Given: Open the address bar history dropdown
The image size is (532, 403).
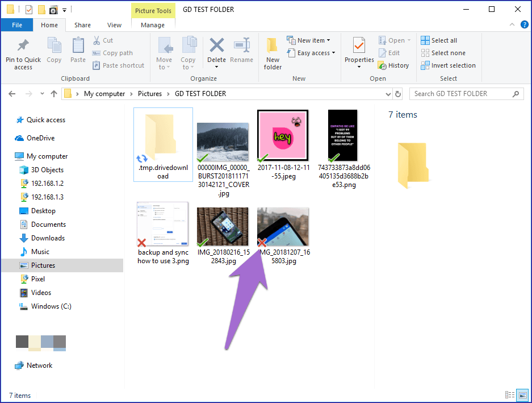Looking at the screenshot, I should point(388,94).
